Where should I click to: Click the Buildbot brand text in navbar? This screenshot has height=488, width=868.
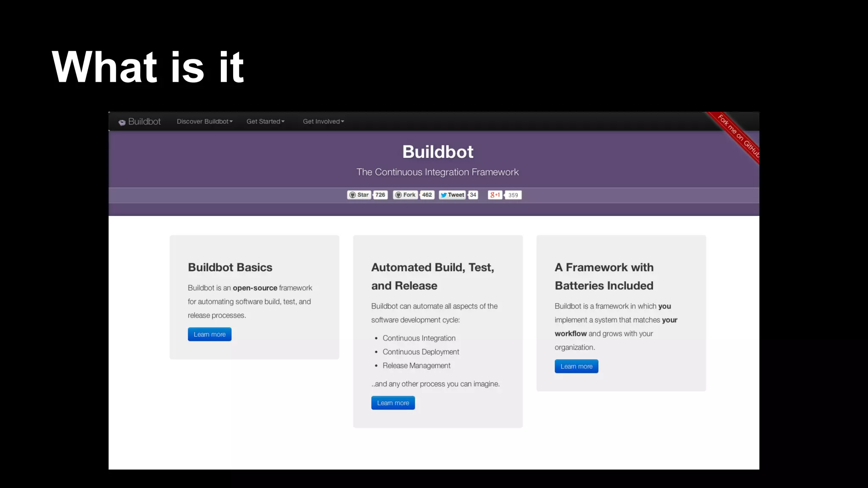[x=144, y=122]
